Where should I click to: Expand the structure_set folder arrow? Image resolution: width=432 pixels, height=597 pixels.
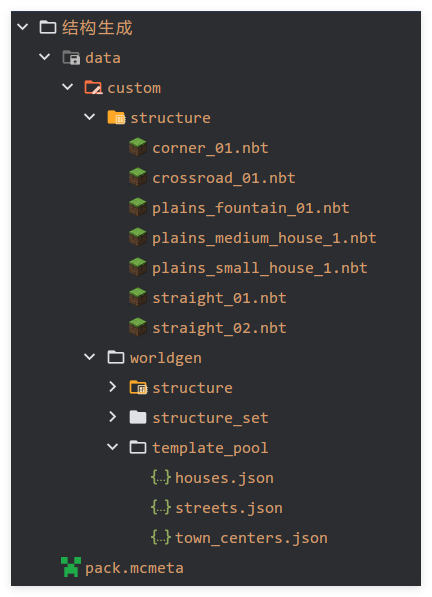click(112, 417)
